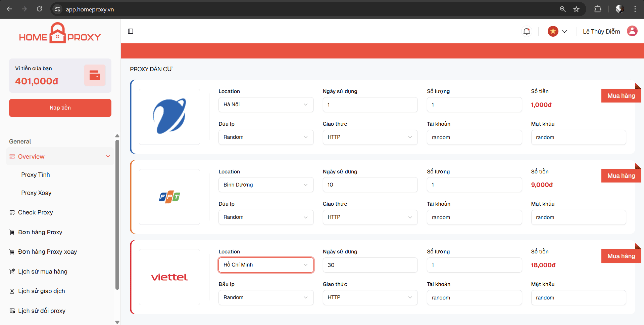The image size is (644, 325).
Task: Click the HomeProxy logo
Action: pos(60,34)
